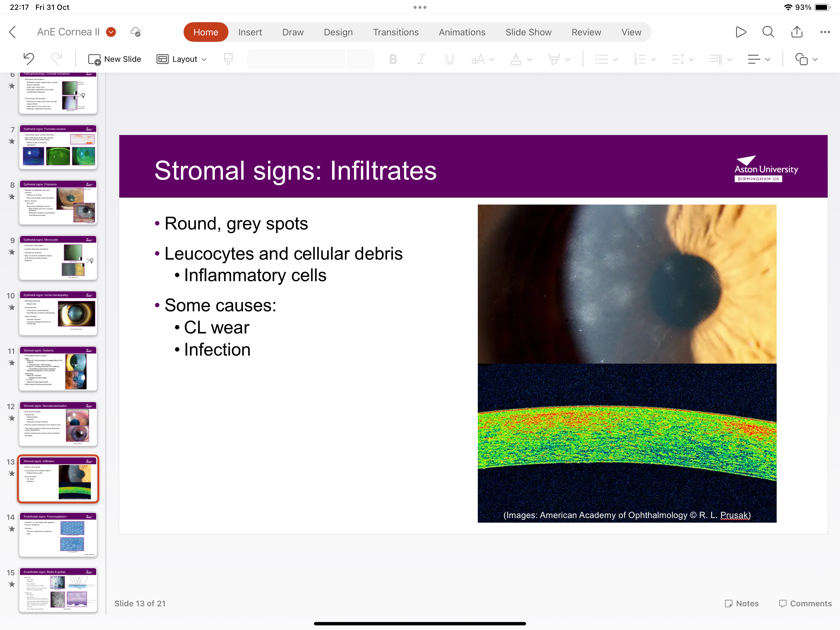Viewport: 840px width, 630px height.
Task: Start the slideshow with the play icon
Action: point(740,32)
